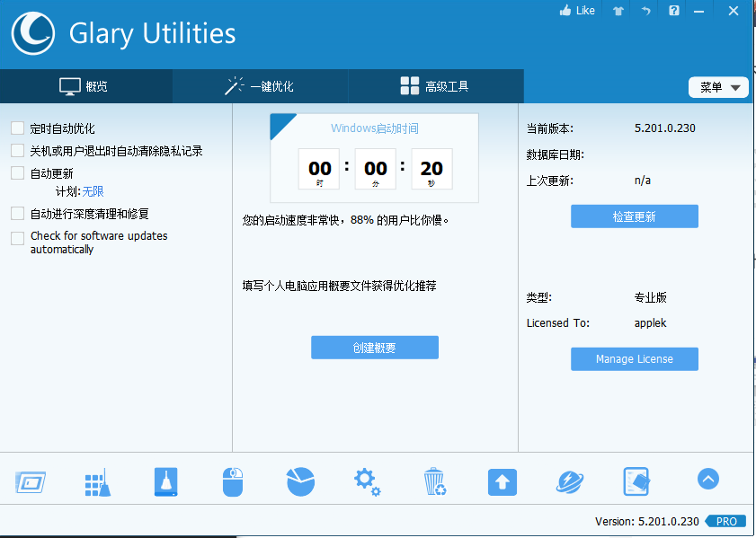This screenshot has width=756, height=538.
Task: Click the undo arrow icon in title bar
Action: point(646,11)
